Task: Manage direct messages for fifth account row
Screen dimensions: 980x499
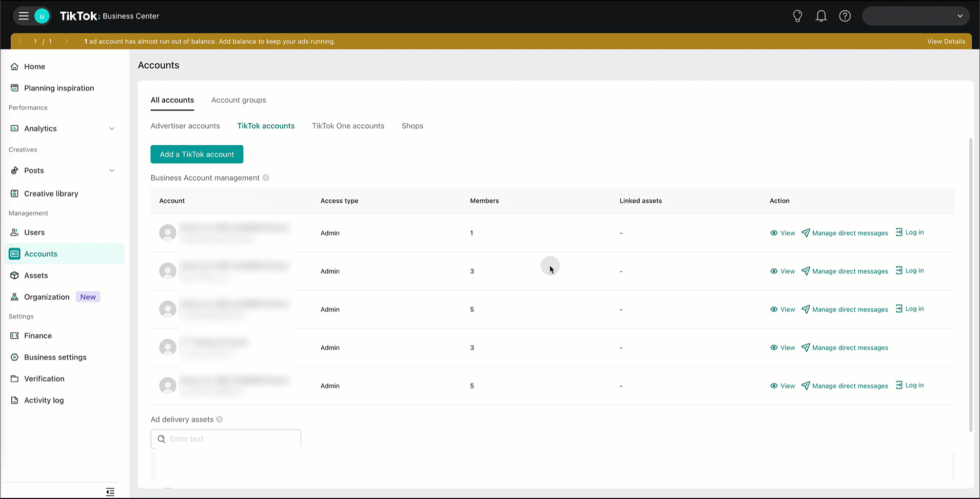Action: (845, 386)
